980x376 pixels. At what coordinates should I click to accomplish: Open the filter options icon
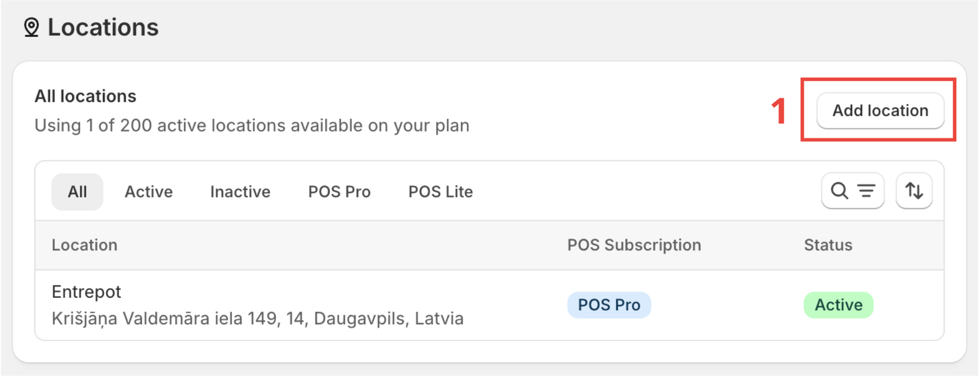(867, 191)
